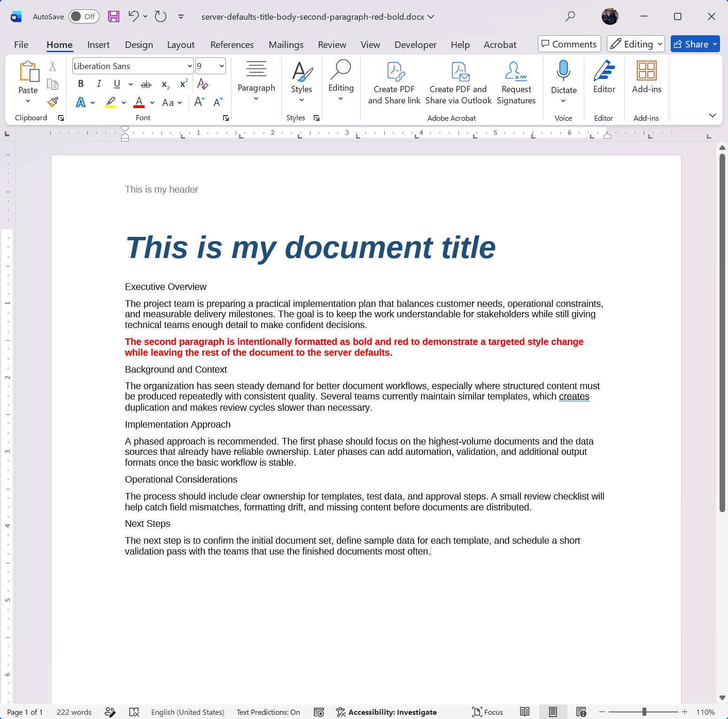Switch to the Acrobat tab

500,45
